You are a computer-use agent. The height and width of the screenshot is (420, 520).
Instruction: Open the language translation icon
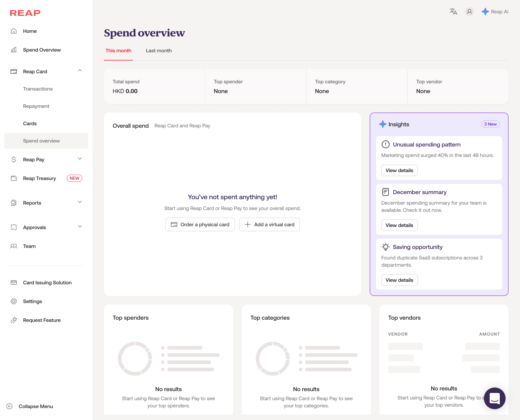pos(454,12)
